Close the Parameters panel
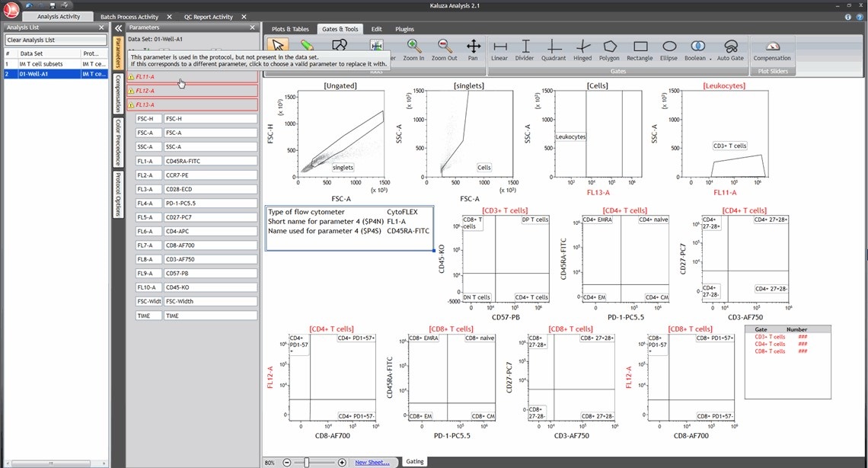 tap(253, 27)
